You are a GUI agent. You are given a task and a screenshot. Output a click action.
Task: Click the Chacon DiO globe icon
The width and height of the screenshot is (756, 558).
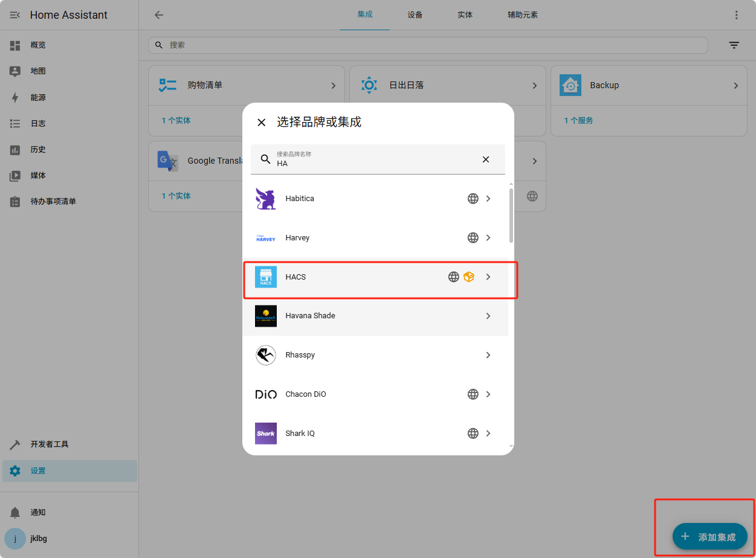point(473,394)
